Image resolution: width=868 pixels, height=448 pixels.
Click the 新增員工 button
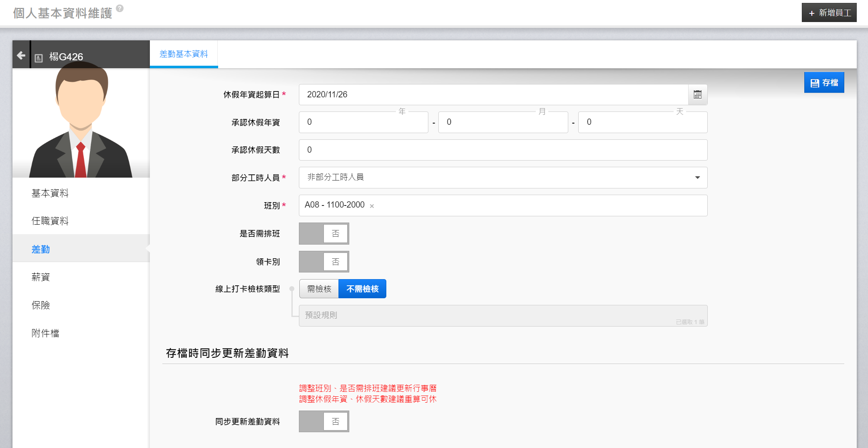[x=829, y=13]
